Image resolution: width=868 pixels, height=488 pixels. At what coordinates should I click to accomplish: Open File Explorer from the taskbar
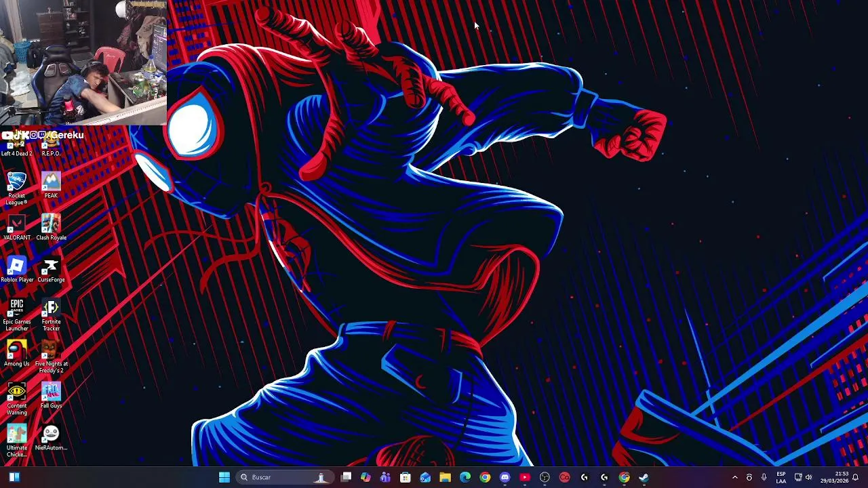coord(445,477)
